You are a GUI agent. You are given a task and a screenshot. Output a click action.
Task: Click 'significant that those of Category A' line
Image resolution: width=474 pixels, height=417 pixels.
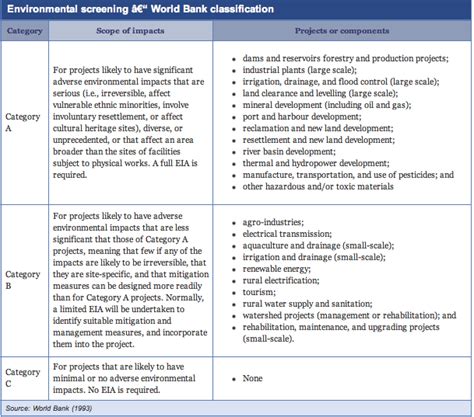(120, 239)
